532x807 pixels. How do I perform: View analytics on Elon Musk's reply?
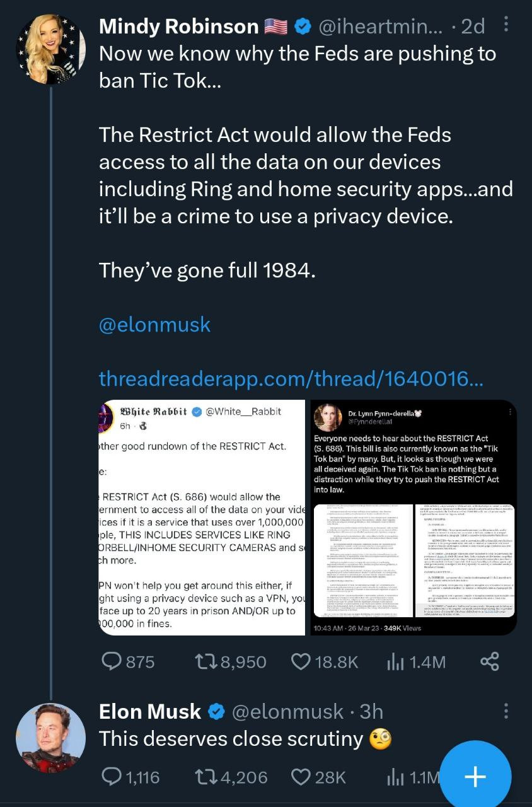click(x=395, y=777)
